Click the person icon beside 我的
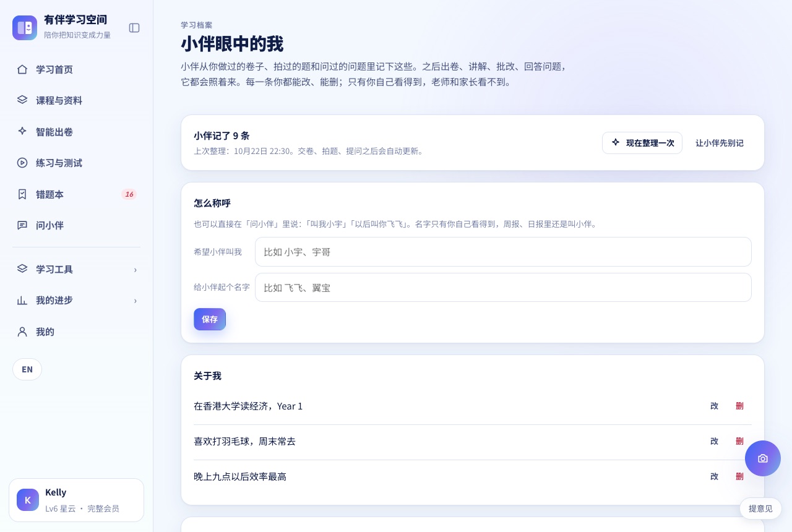Image resolution: width=792 pixels, height=532 pixels. click(x=22, y=332)
